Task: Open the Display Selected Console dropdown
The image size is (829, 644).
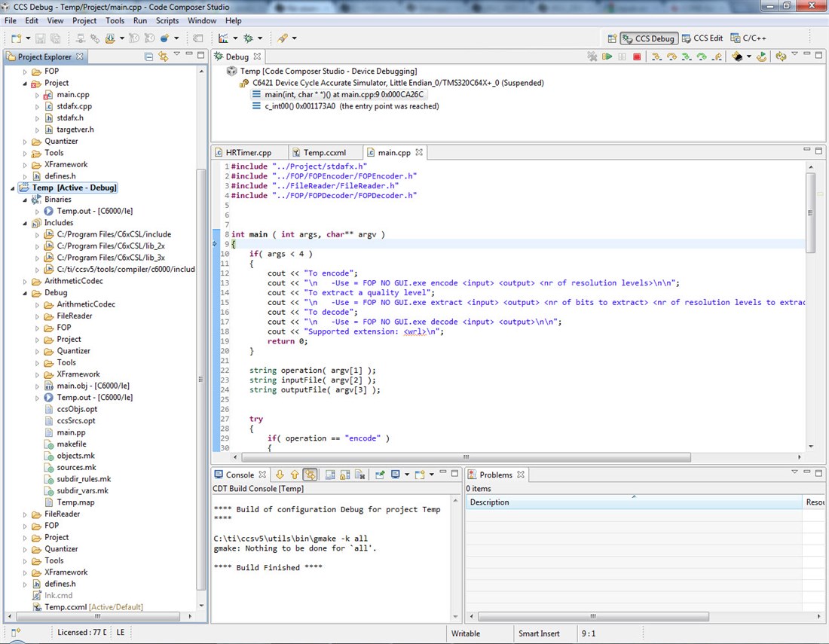Action: (x=407, y=475)
